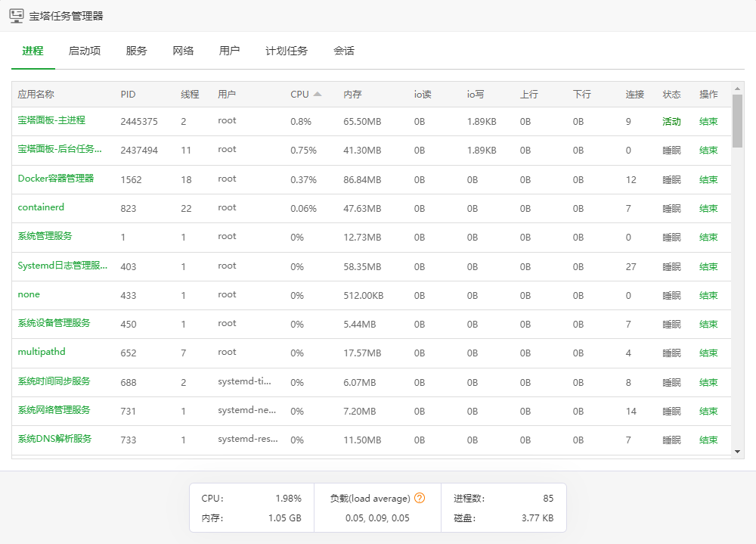Image resolution: width=756 pixels, height=544 pixels.
Task: View Docker容器管理器 process details
Action: (56, 178)
